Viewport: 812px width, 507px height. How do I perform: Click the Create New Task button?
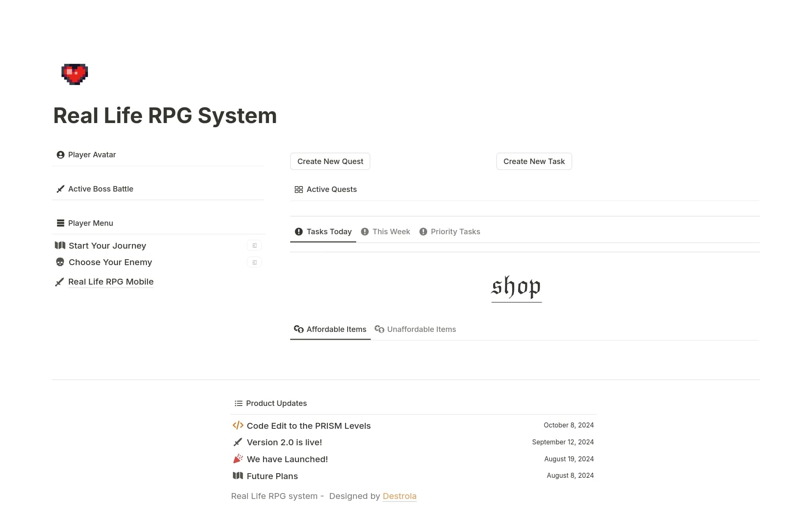534,161
